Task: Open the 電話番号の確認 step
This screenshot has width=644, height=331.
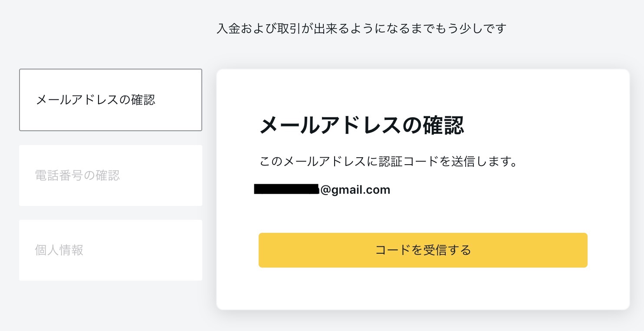Action: point(110,175)
